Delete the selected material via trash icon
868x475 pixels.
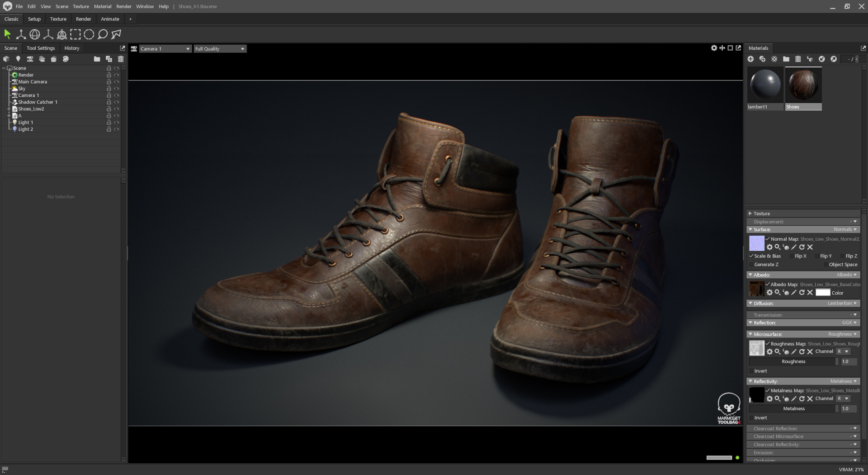(798, 59)
